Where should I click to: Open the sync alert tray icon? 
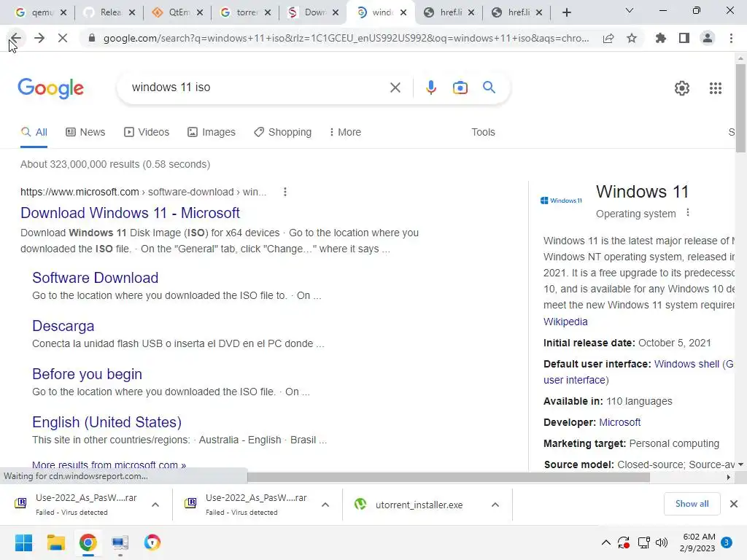[624, 542]
